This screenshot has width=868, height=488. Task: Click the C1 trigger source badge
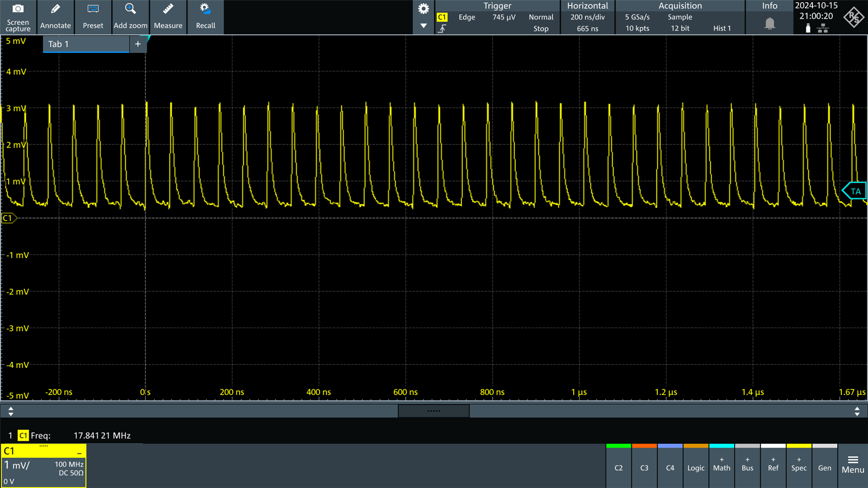(x=442, y=17)
